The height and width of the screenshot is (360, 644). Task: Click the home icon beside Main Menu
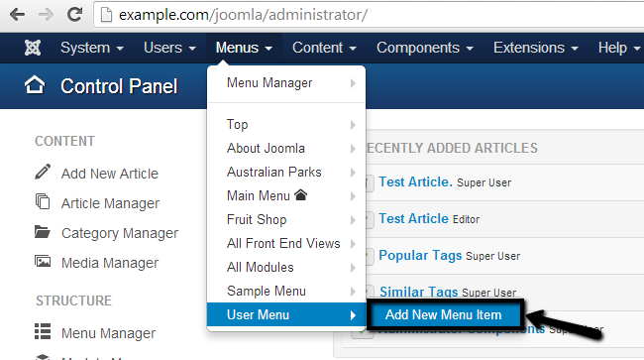click(x=300, y=194)
